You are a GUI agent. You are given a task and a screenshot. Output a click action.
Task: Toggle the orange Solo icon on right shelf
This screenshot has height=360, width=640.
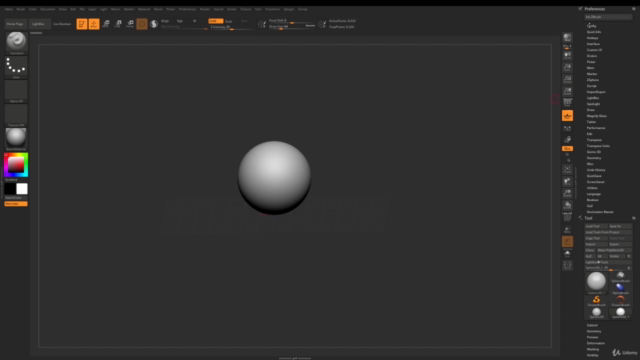tap(567, 242)
